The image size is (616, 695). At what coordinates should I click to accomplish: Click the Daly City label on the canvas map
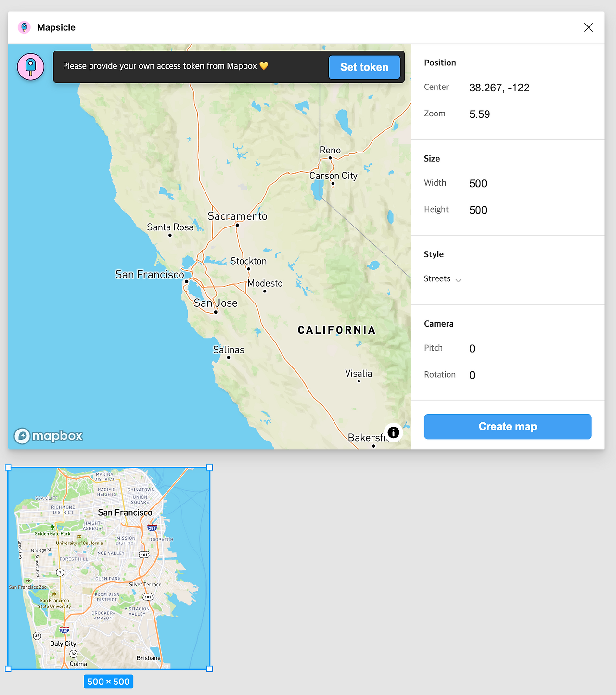pos(63,644)
